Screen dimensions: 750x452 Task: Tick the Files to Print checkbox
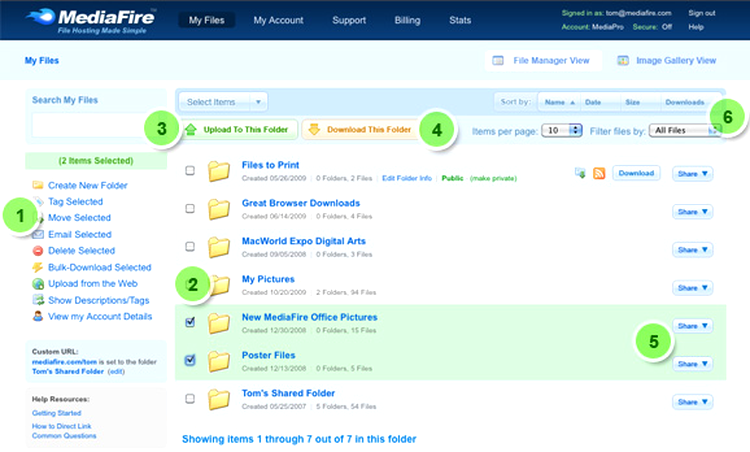[x=190, y=170]
